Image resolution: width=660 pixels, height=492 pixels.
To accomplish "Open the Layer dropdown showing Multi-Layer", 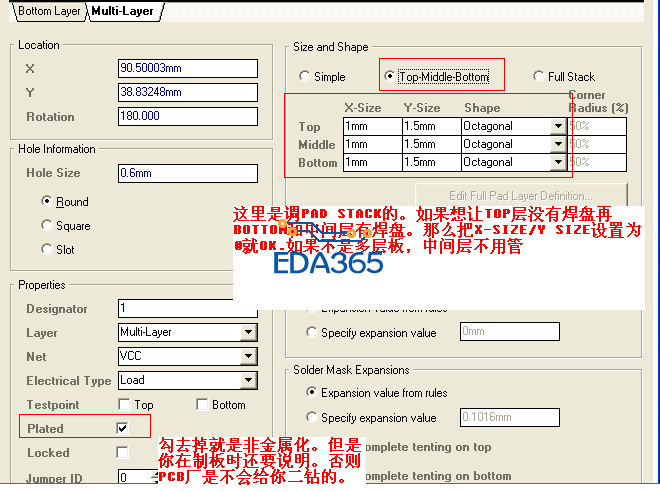I will pyautogui.click(x=249, y=332).
